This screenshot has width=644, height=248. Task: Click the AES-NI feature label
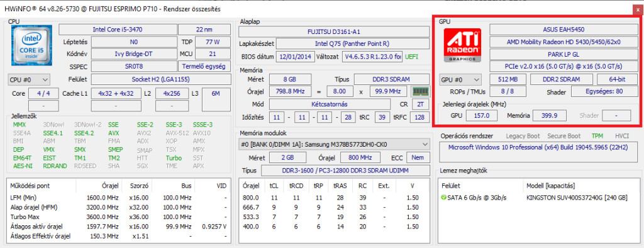click(23, 166)
